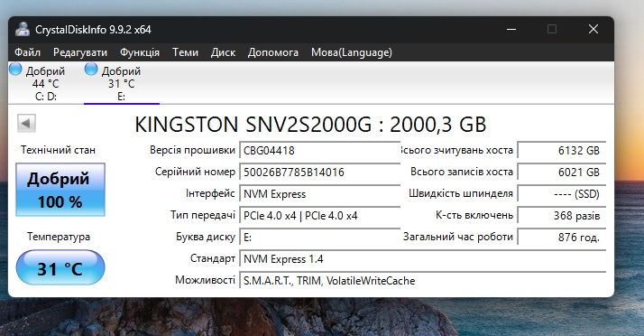
Task: Open the Теми menu
Action: coord(185,52)
